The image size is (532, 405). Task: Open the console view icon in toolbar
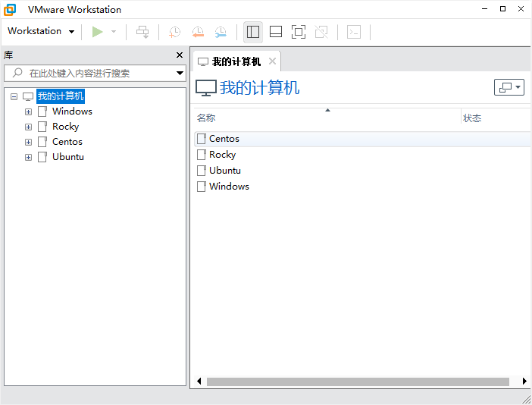[x=354, y=32]
